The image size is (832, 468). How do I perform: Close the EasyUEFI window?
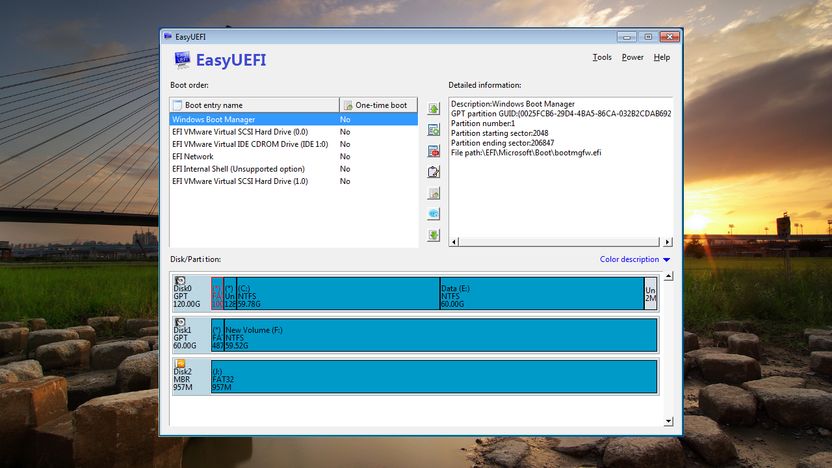click(x=670, y=37)
